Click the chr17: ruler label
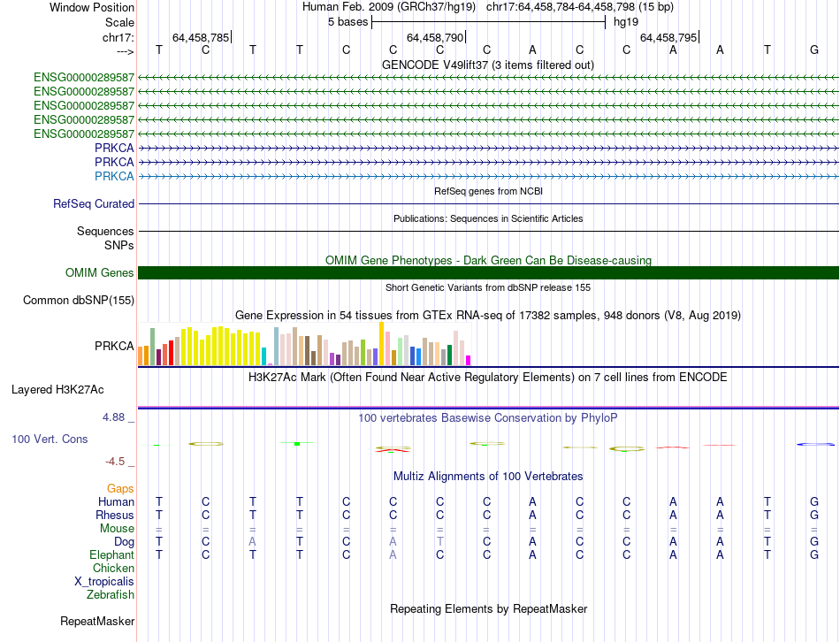The width and height of the screenshot is (840, 642). click(x=118, y=37)
